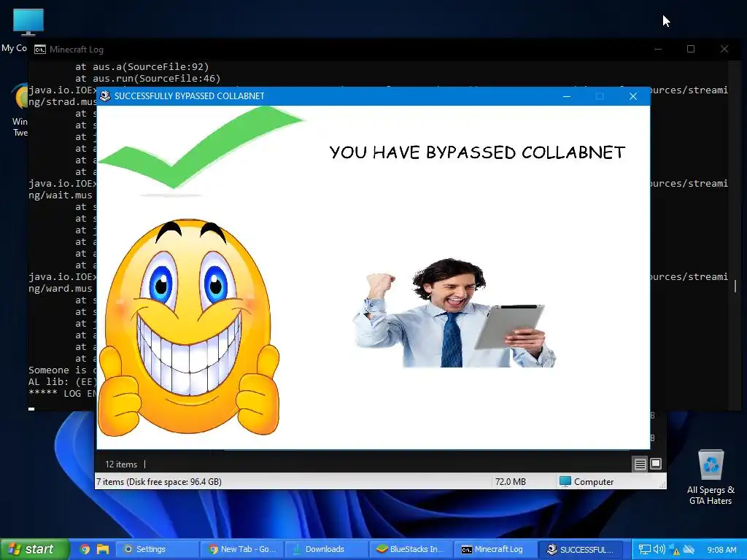Open the All Spergs & GTA Haters recycle bin
Viewport: 747px width, 560px height.
click(711, 477)
